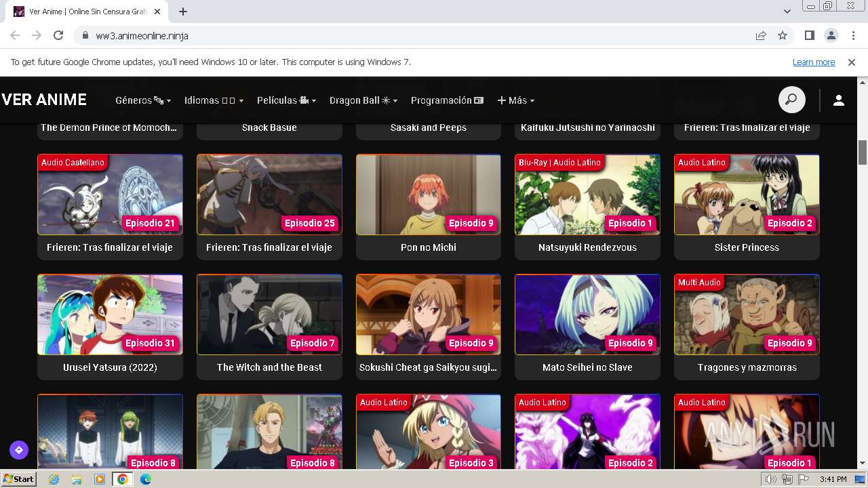The height and width of the screenshot is (488, 868).
Task: Click the browser forward arrow
Action: coord(37,35)
